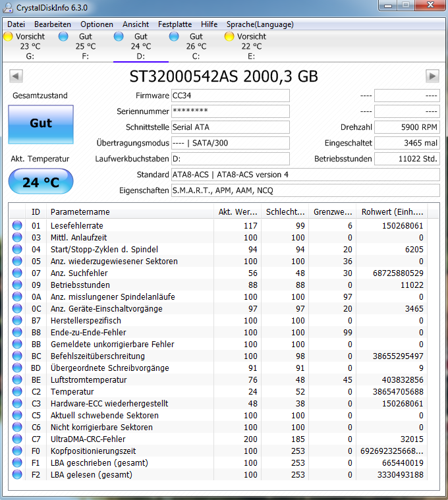Open the Sprache(Language) menu
This screenshot has width=448, height=500.
tap(260, 24)
